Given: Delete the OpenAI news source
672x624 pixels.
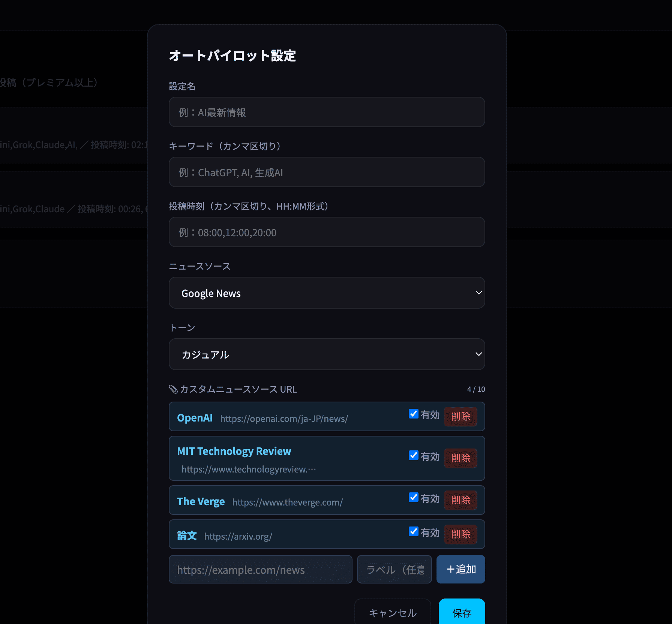Looking at the screenshot, I should click(460, 416).
